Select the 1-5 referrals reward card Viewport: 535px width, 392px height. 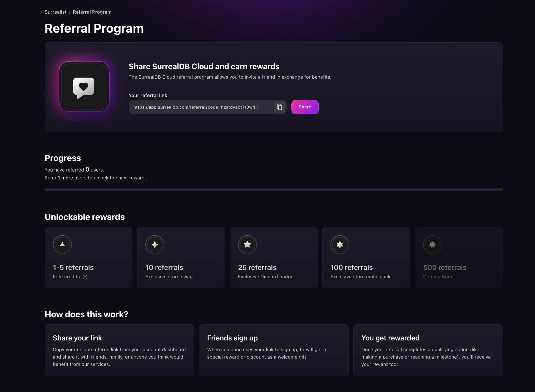point(88,258)
